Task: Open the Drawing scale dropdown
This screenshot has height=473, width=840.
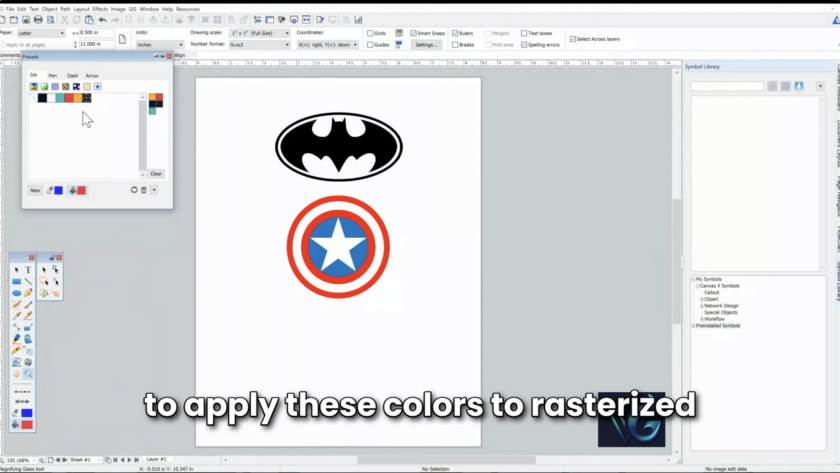Action: click(260, 33)
